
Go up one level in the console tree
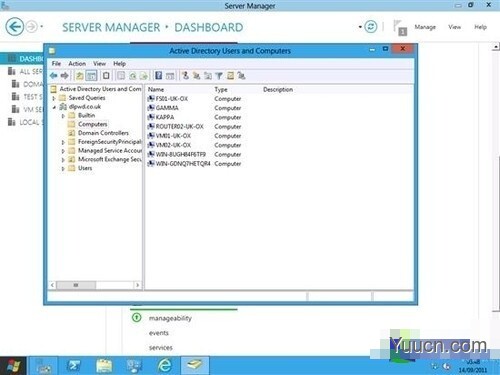(79, 76)
